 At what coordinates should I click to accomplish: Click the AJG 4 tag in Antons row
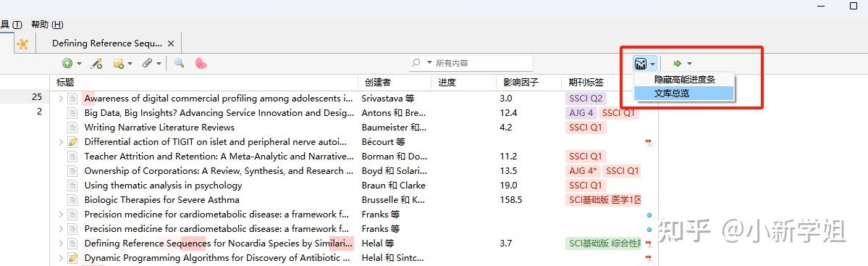click(581, 113)
